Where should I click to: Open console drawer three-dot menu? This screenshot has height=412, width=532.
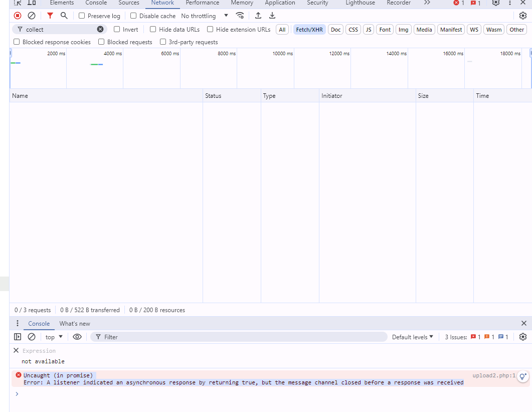pos(18,323)
